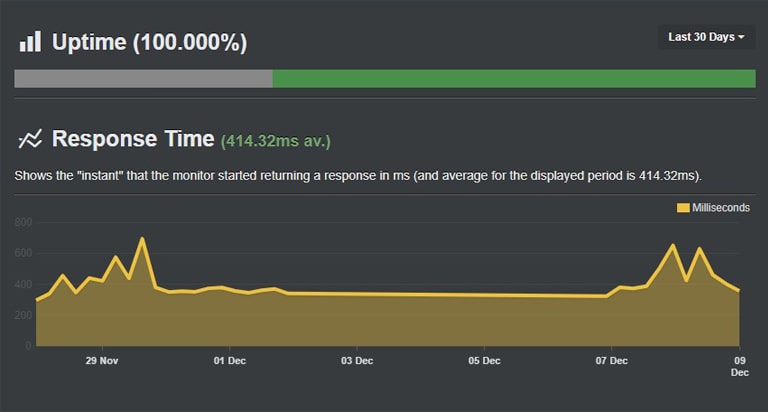Open the Last 30 Days dropdown
The width and height of the screenshot is (768, 412).
point(706,37)
